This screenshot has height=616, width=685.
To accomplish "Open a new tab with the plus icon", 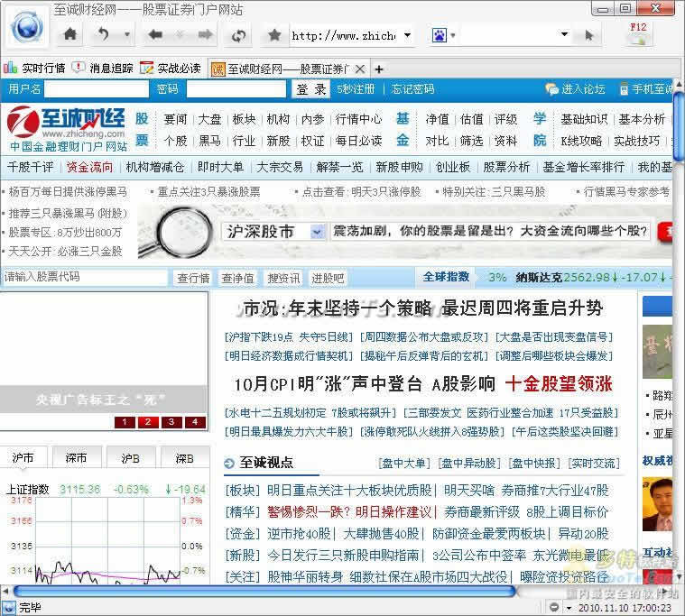I will click(379, 69).
